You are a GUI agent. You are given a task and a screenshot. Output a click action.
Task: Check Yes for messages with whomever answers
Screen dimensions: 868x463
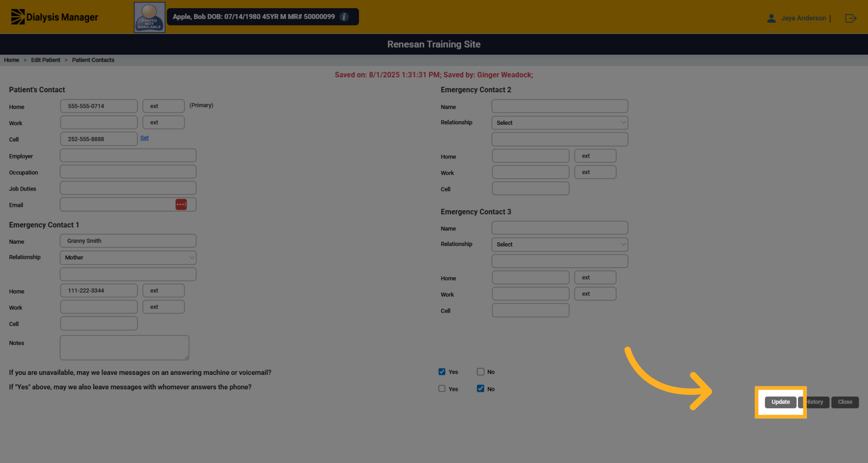(x=442, y=388)
